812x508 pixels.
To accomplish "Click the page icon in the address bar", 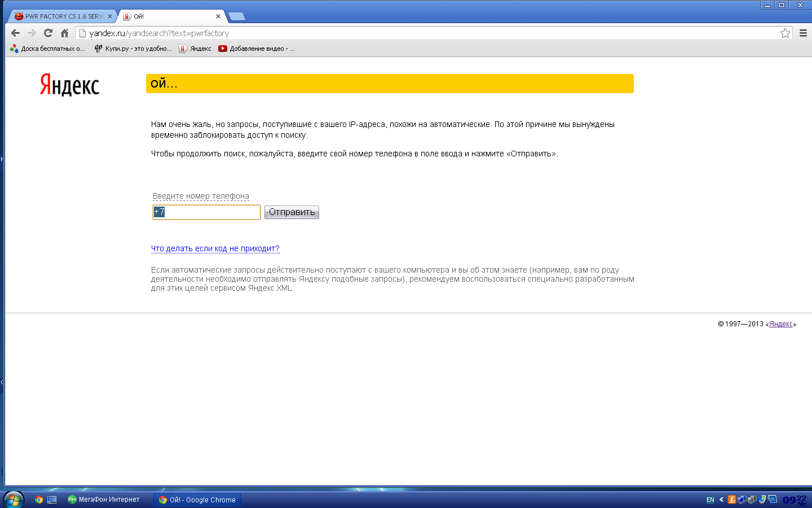I will coord(82,33).
